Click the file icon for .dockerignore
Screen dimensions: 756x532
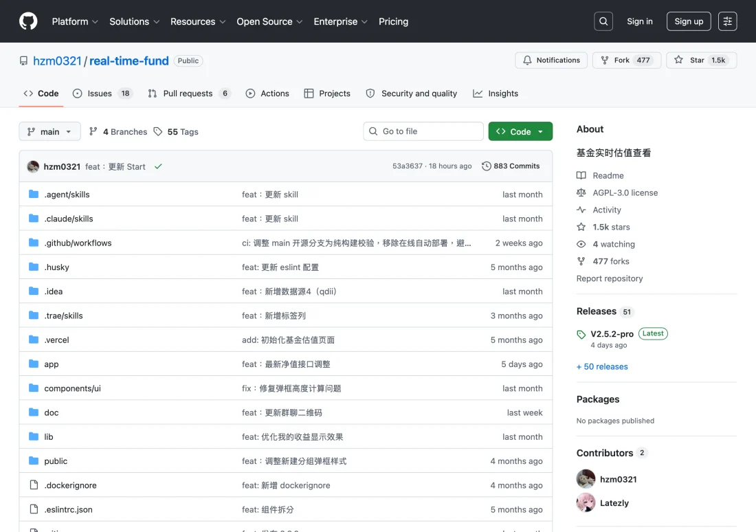coord(33,485)
